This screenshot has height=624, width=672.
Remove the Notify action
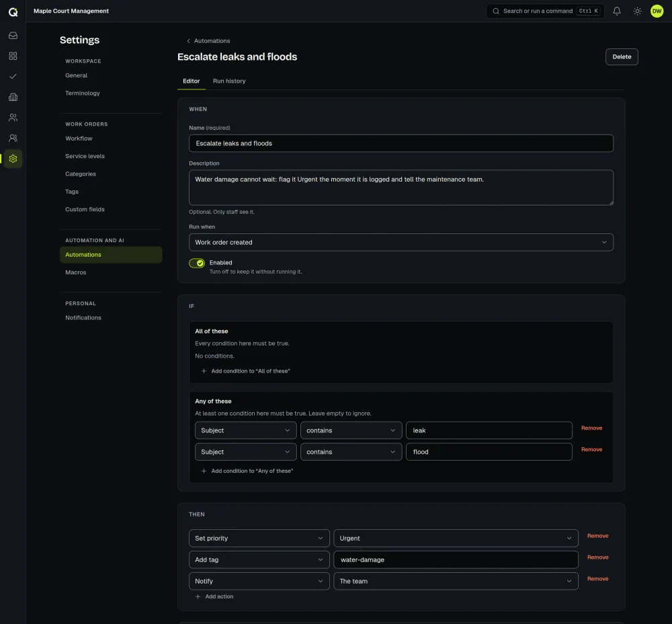pyautogui.click(x=597, y=579)
